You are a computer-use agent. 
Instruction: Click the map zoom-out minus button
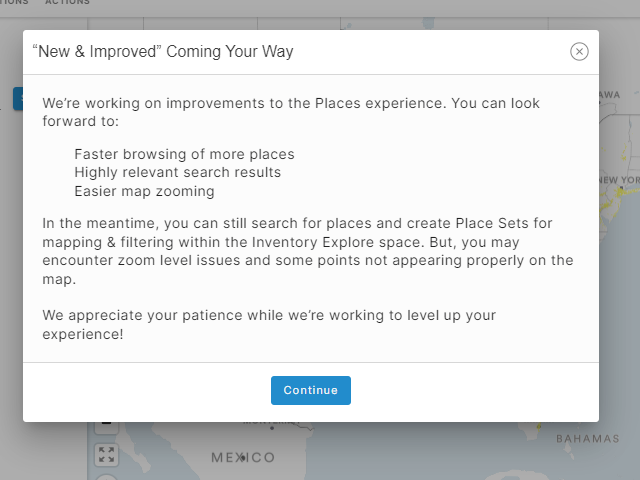click(107, 427)
